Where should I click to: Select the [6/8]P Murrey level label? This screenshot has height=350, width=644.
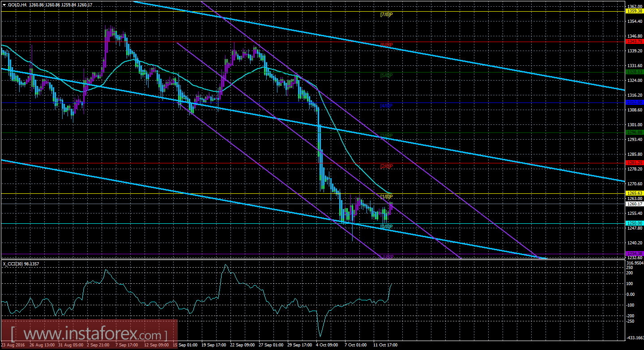click(386, 45)
